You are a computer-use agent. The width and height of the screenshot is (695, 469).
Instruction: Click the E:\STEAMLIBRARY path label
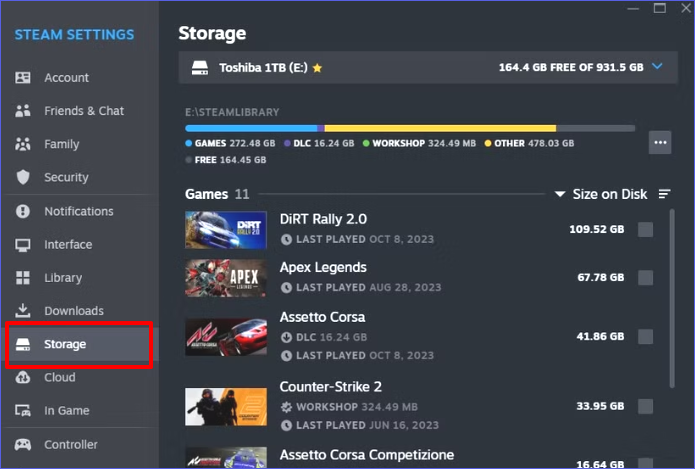tap(232, 112)
